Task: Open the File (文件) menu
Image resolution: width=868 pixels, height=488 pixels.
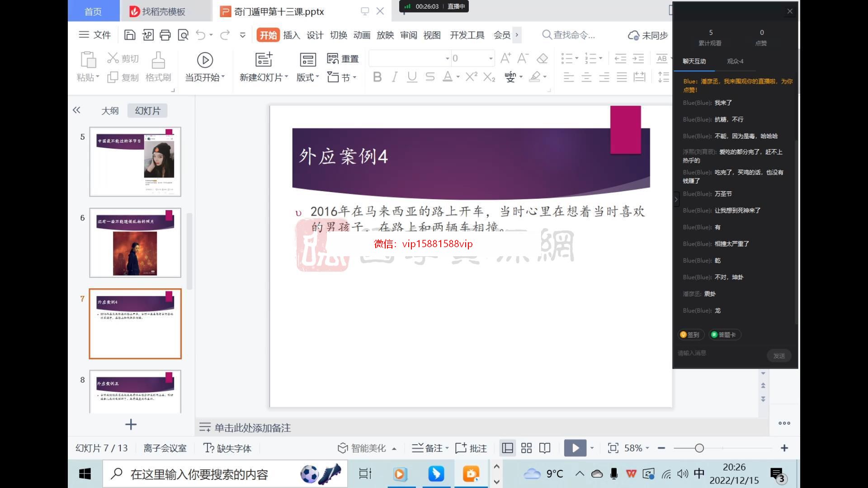Action: [95, 35]
